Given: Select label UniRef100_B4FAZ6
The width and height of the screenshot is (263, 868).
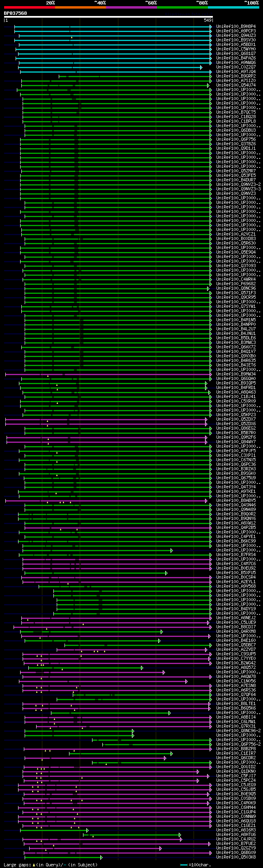Looking at the screenshot, I should [x=236, y=58].
